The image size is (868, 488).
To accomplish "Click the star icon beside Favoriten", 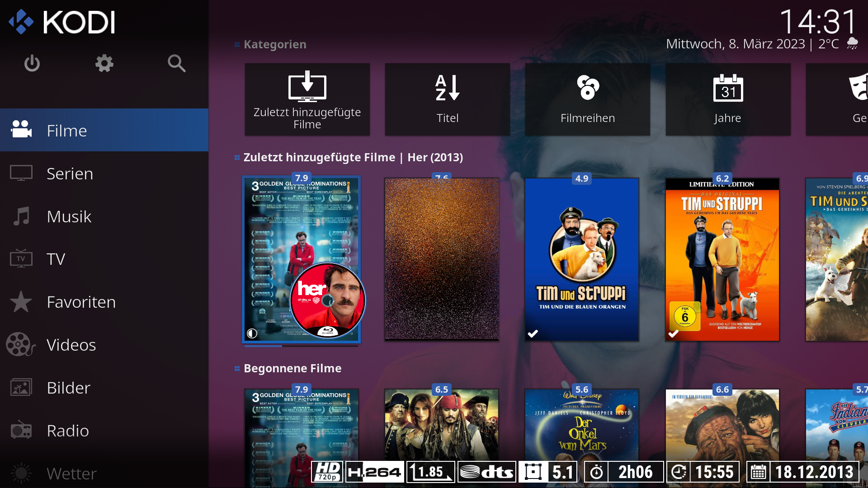I will [21, 301].
